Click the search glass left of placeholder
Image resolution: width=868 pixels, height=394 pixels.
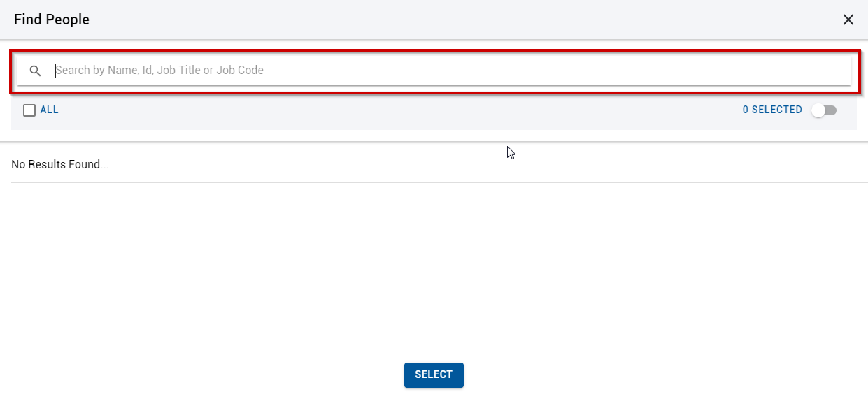(x=35, y=71)
